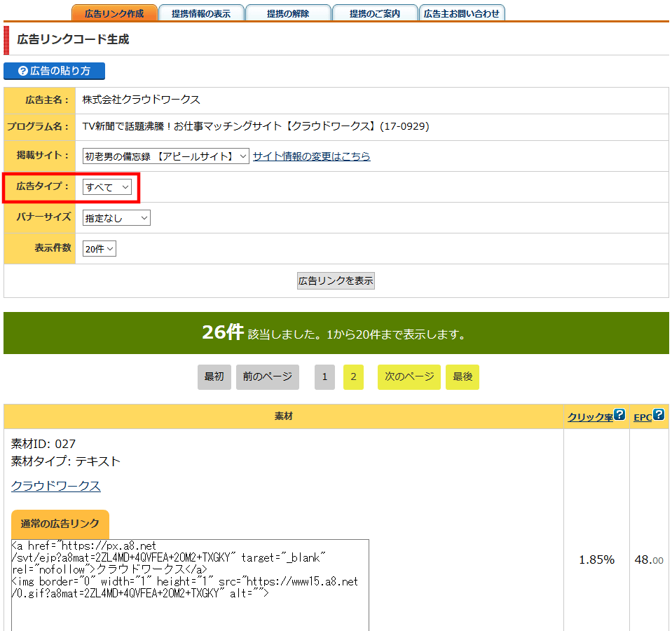Click the program name text with (17-0929)
672x631 pixels.
[256, 126]
